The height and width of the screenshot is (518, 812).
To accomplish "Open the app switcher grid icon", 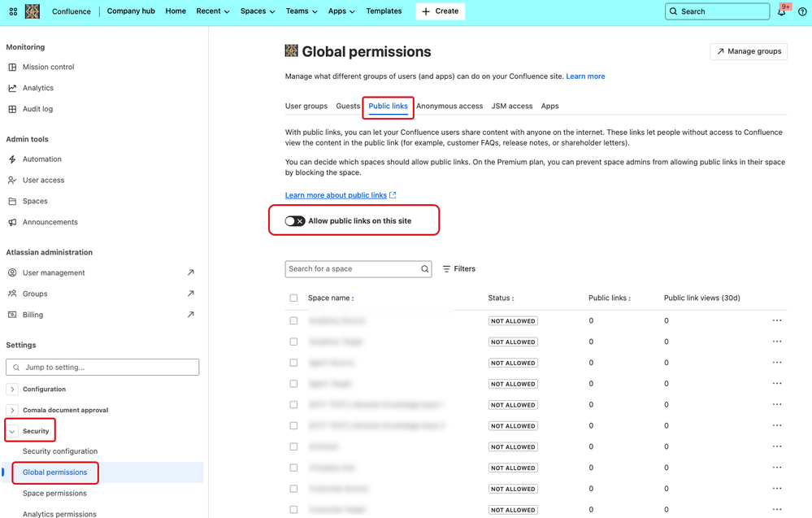I will tap(13, 11).
